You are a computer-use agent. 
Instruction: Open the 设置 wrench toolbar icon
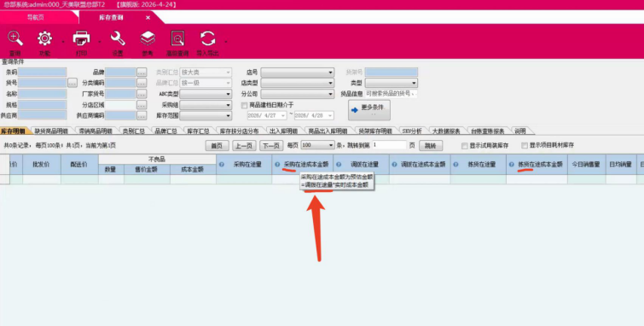click(118, 38)
